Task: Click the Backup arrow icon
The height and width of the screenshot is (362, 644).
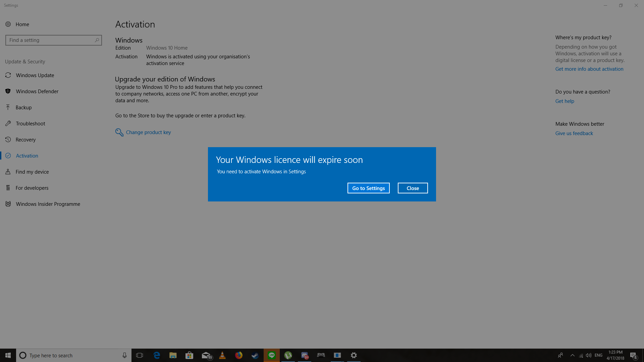Action: [8, 107]
